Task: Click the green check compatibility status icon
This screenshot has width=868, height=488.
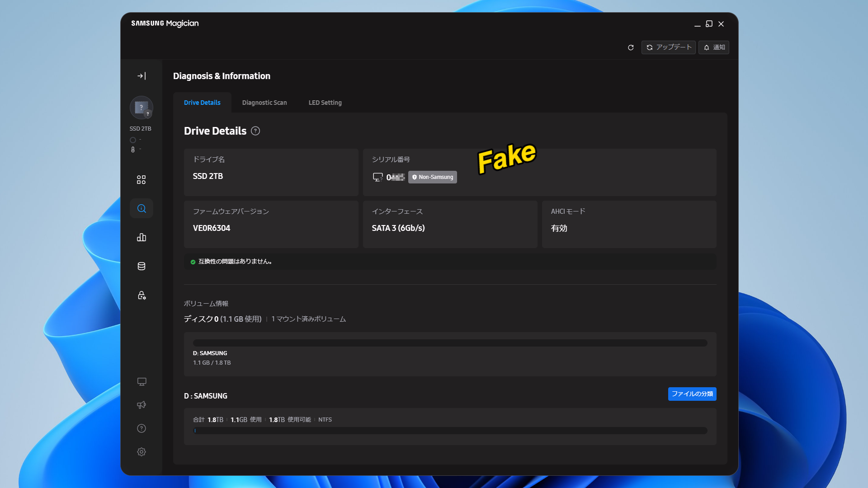Action: click(193, 262)
